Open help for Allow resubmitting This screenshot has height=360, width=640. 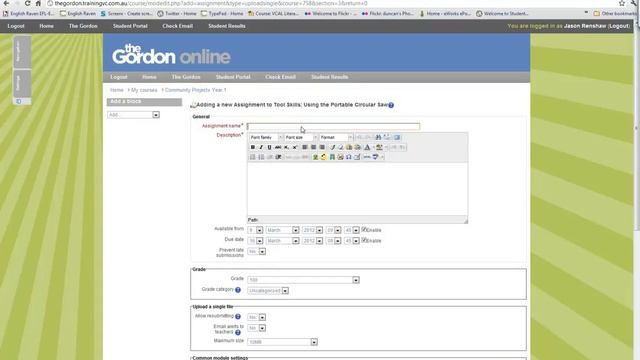click(x=238, y=316)
